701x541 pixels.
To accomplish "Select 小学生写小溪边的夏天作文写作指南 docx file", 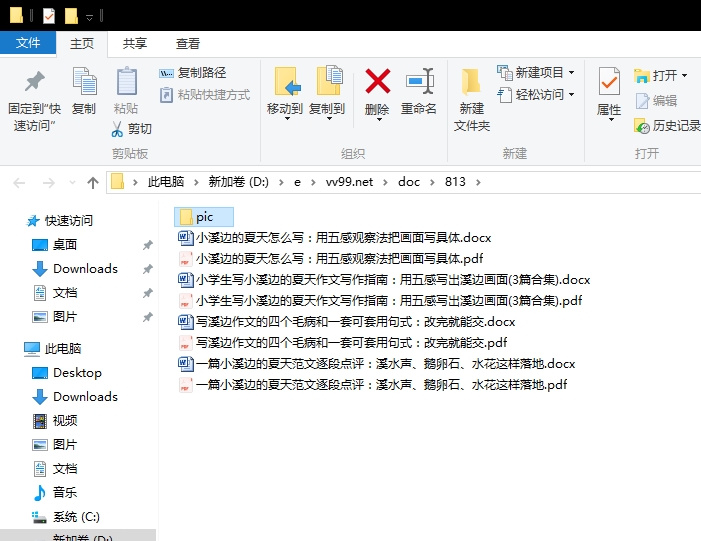I will pos(384,279).
